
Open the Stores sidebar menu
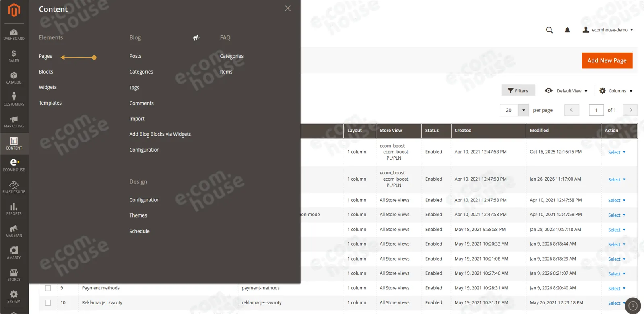pos(14,275)
